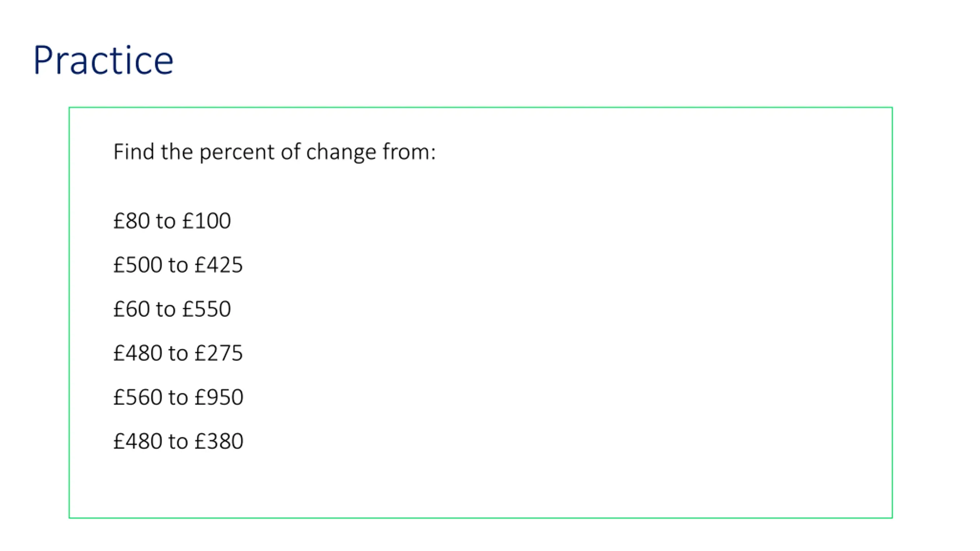Click "to" in the £560 to £950 line

point(178,398)
